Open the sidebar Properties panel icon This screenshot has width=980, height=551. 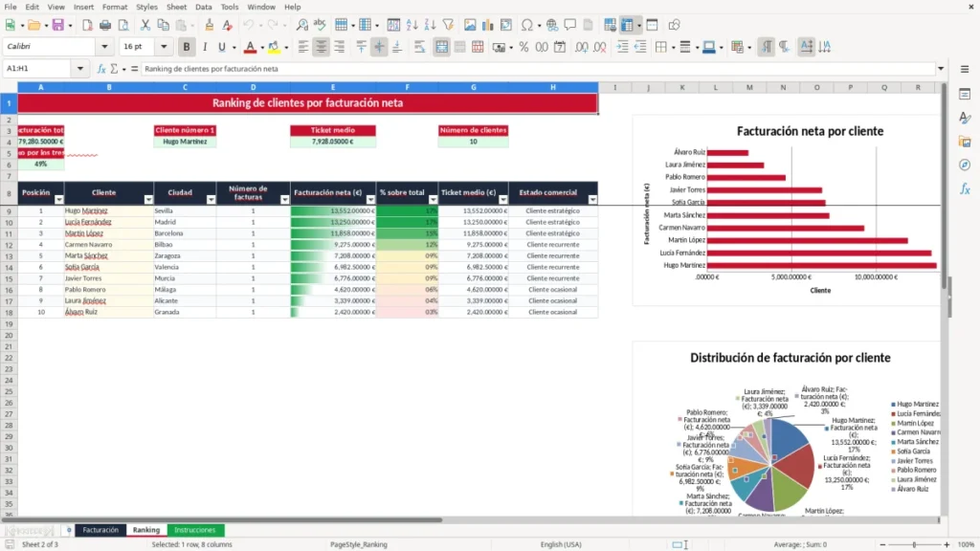tap(965, 95)
